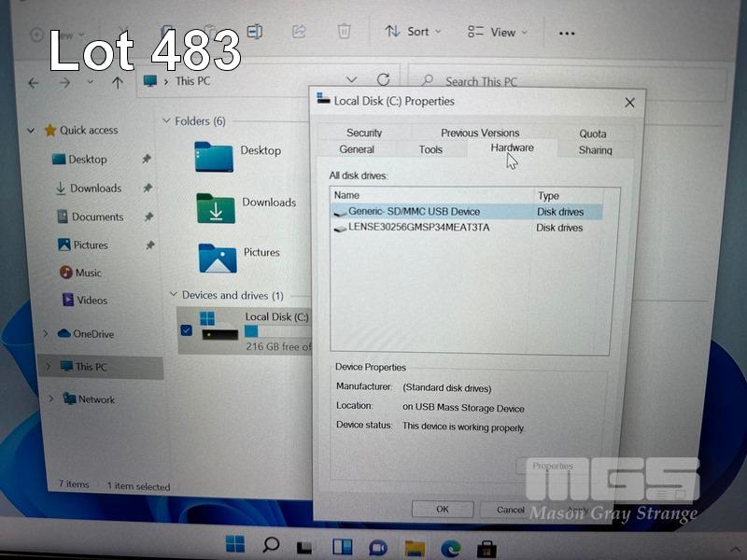The width and height of the screenshot is (747, 560).
Task: Open the View dropdown menu
Action: tap(497, 32)
